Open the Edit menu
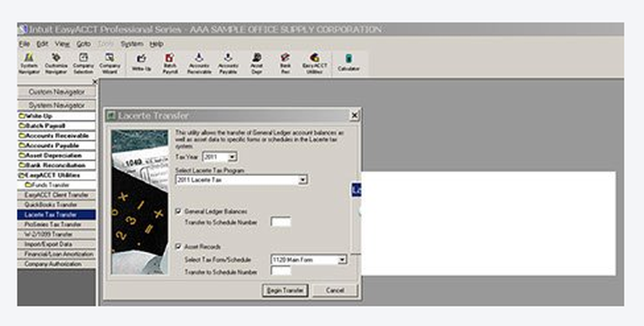 [43, 44]
